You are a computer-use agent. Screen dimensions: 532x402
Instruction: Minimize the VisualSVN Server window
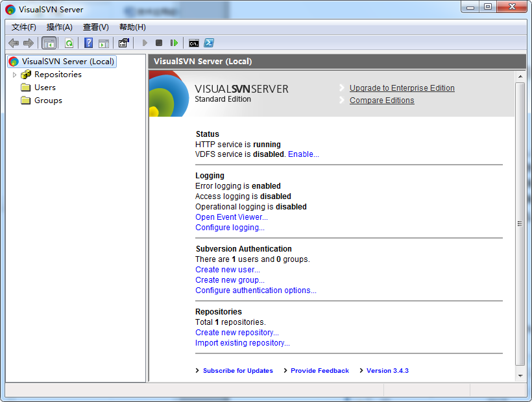pos(470,7)
